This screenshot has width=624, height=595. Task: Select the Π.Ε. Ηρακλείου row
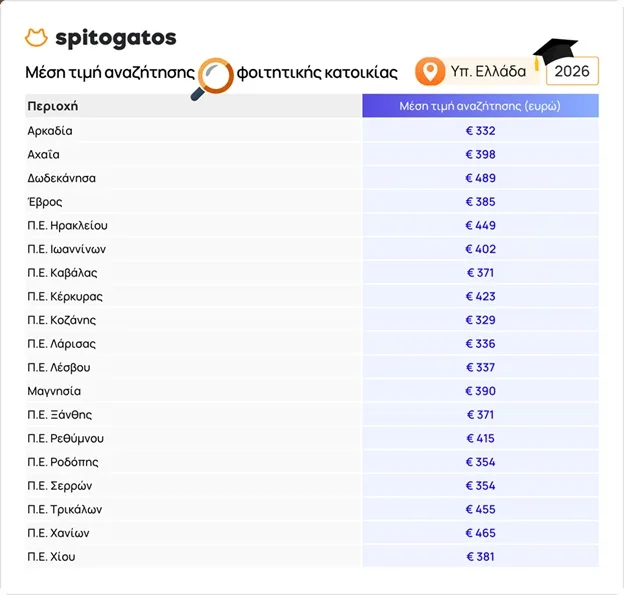[x=312, y=225]
